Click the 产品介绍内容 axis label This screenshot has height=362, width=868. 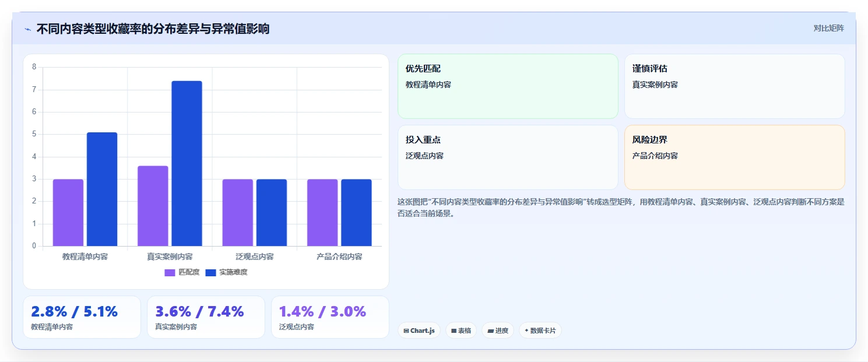(x=339, y=256)
